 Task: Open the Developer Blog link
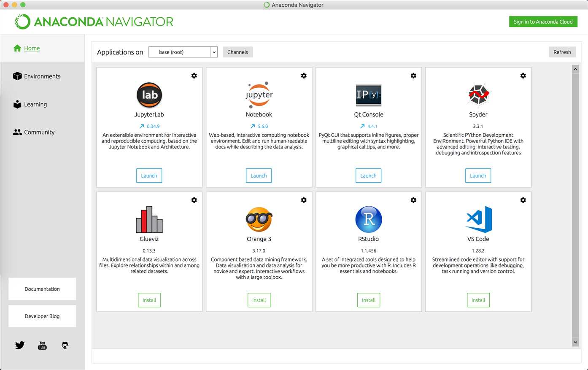(42, 316)
